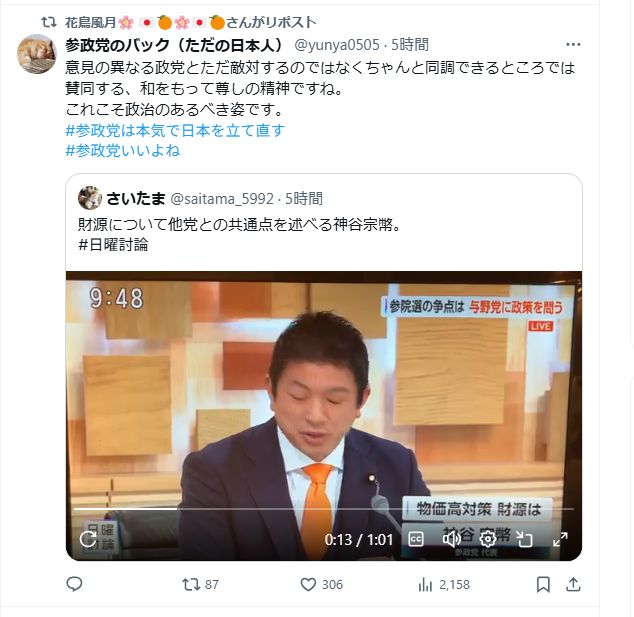This screenshot has height=617, width=634.
Task: Open the share post icon
Action: point(573,584)
